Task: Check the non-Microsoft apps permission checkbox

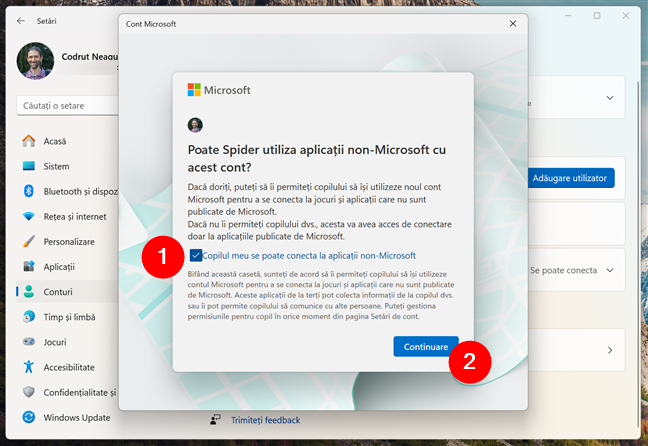Action: coord(195,255)
